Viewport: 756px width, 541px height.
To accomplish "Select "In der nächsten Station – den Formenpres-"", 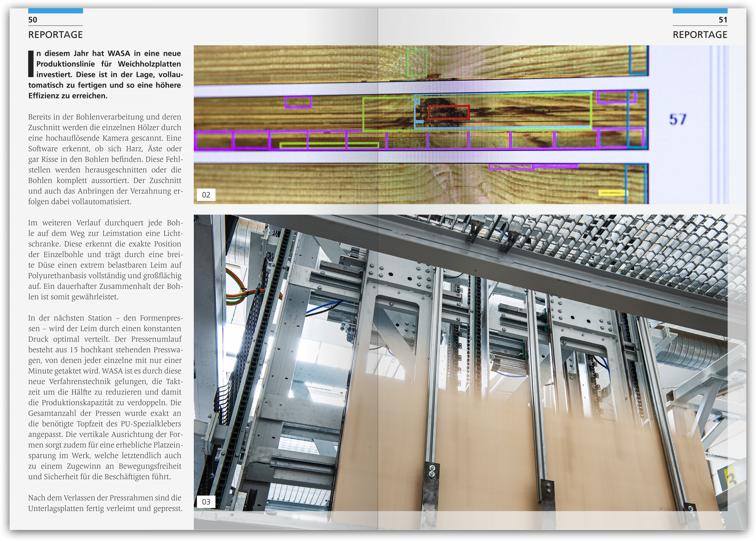I will point(105,318).
